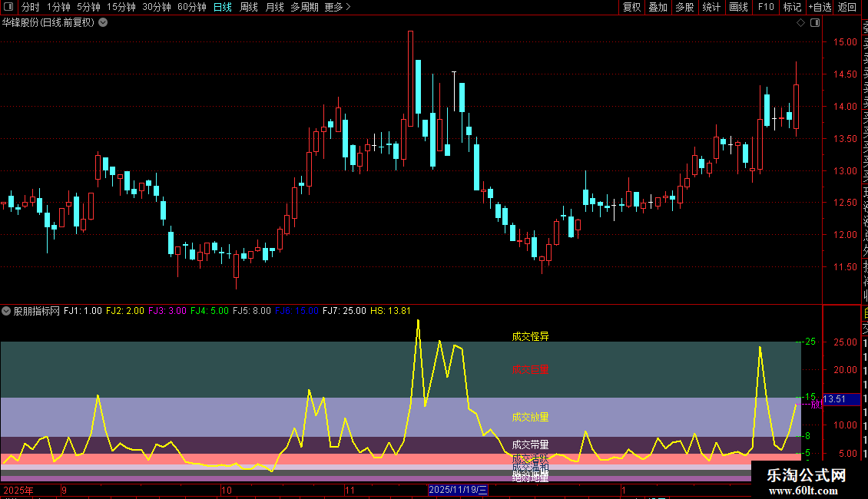Switch to 5分钟 timeframe tab

[x=88, y=7]
